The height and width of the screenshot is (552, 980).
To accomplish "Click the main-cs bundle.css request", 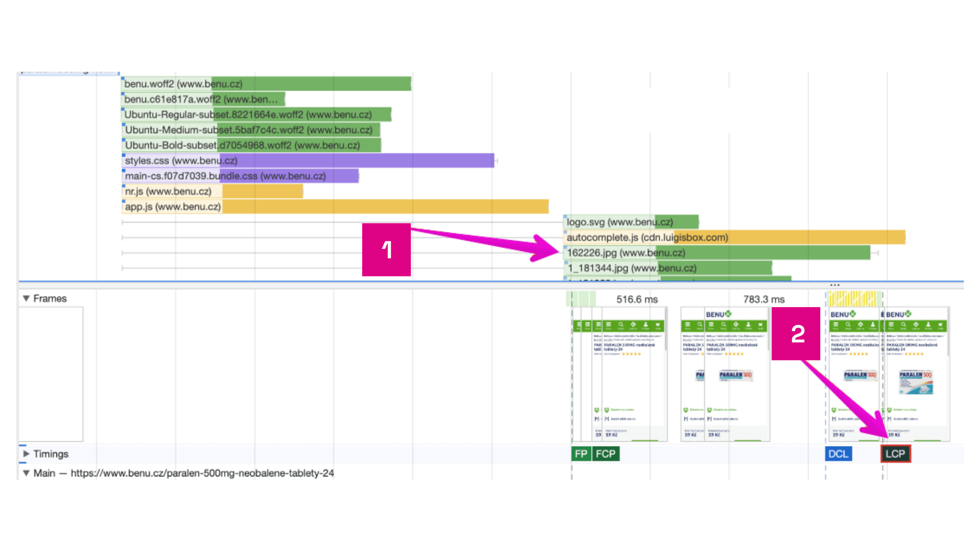I will click(240, 176).
